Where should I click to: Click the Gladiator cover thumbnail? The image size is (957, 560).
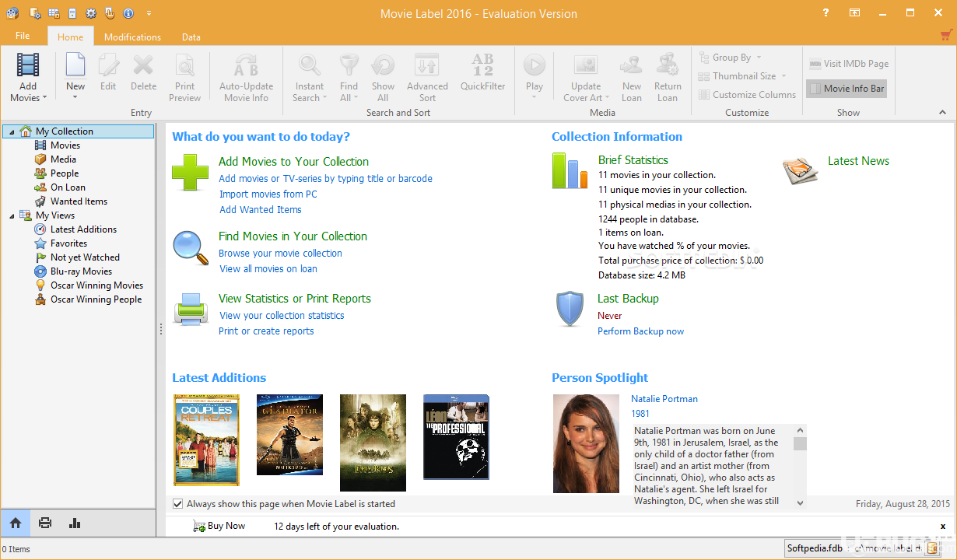(289, 435)
